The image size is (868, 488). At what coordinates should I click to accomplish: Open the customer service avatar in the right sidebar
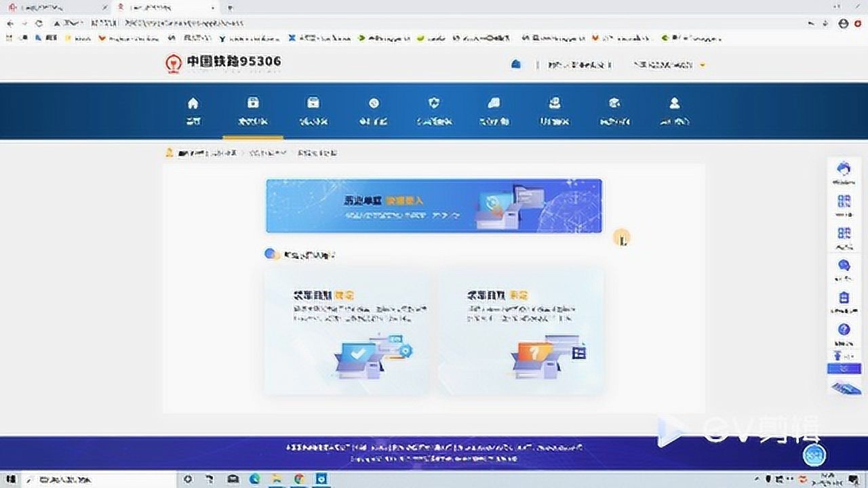(x=844, y=166)
